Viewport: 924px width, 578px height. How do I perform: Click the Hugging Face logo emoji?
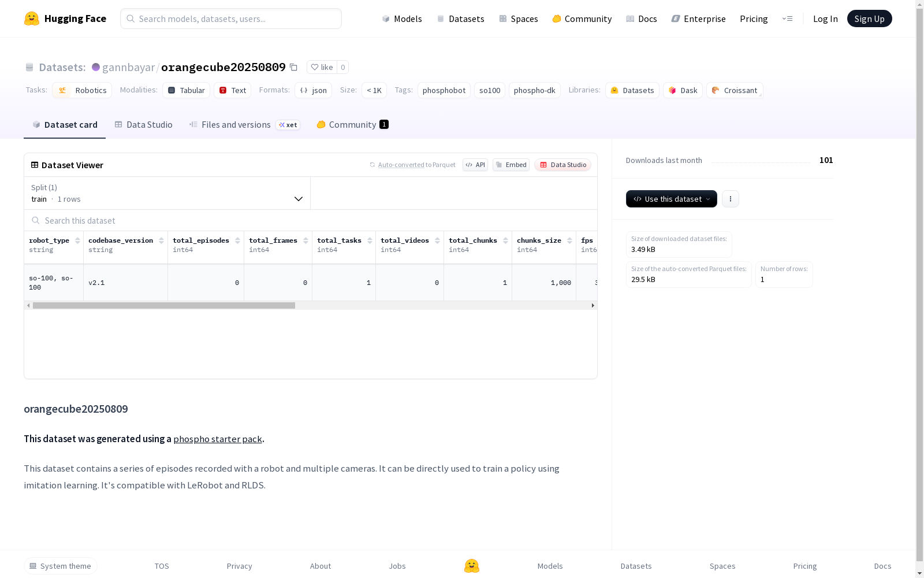[32, 18]
